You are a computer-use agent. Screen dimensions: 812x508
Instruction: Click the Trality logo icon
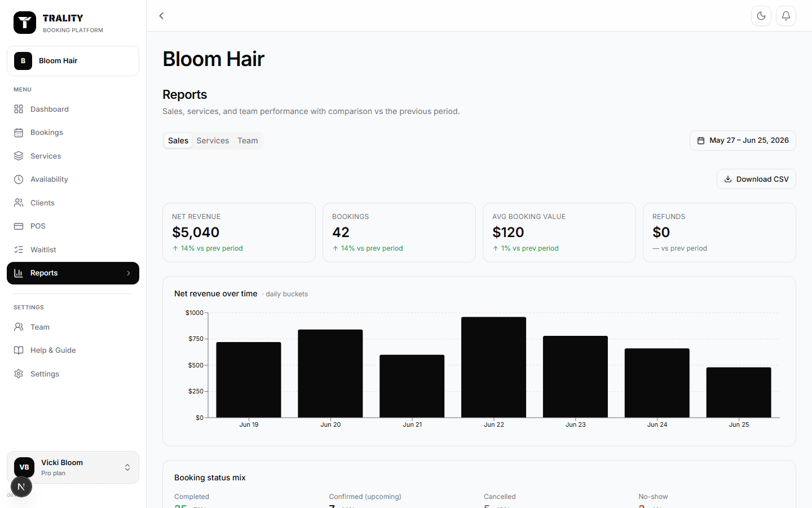coord(25,23)
